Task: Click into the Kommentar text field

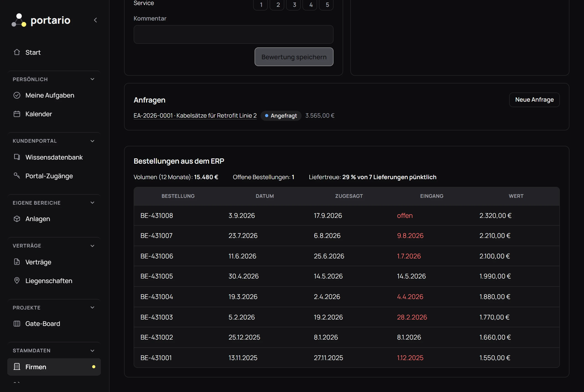Action: [233, 34]
